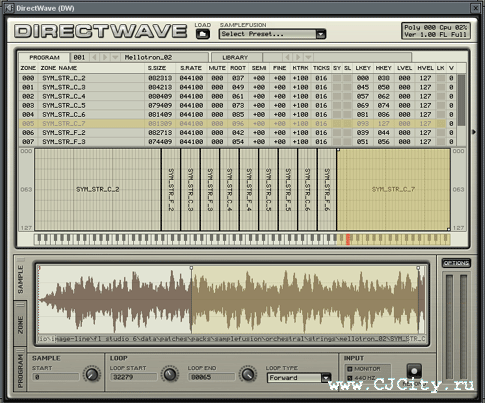
Task: Click the ZONE NAME column header
Action: (x=59, y=68)
